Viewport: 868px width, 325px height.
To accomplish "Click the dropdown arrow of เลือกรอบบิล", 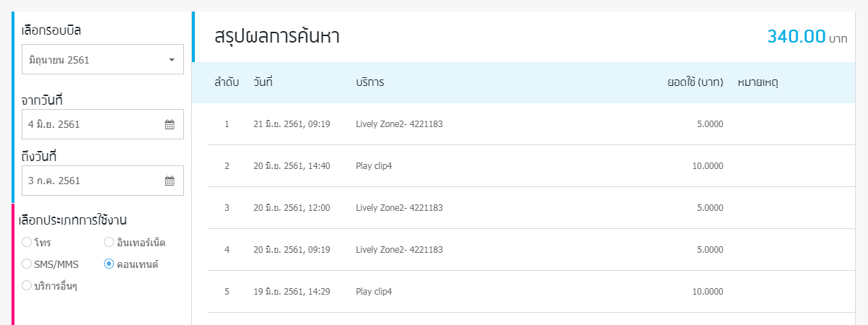I will [x=172, y=60].
